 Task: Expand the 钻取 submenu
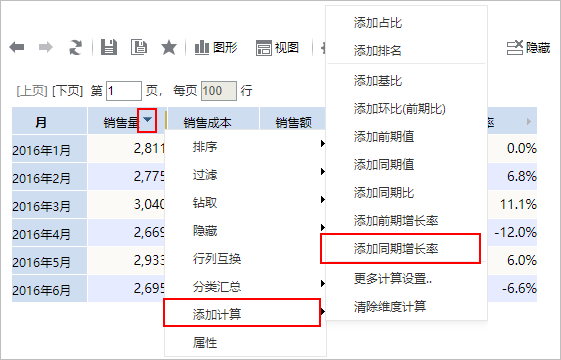[245, 203]
